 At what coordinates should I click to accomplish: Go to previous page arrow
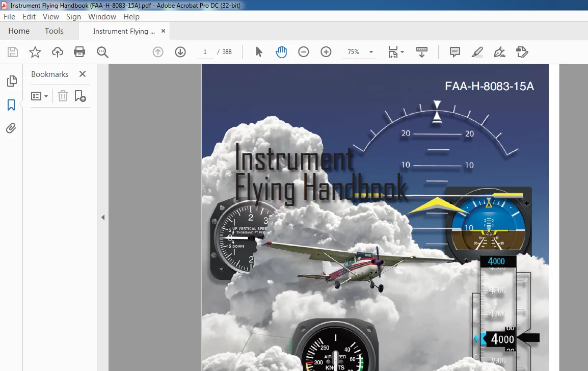coord(158,52)
